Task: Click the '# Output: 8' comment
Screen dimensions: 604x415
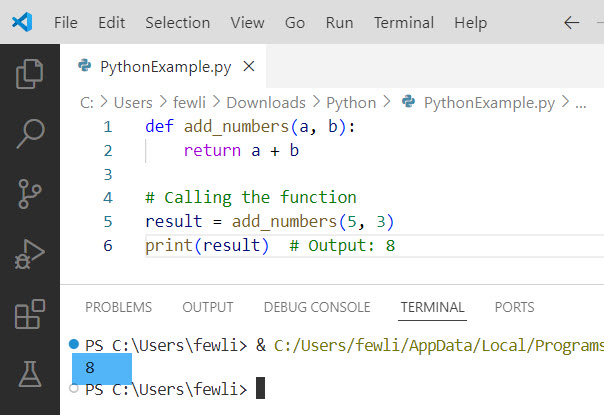Action: click(x=342, y=246)
